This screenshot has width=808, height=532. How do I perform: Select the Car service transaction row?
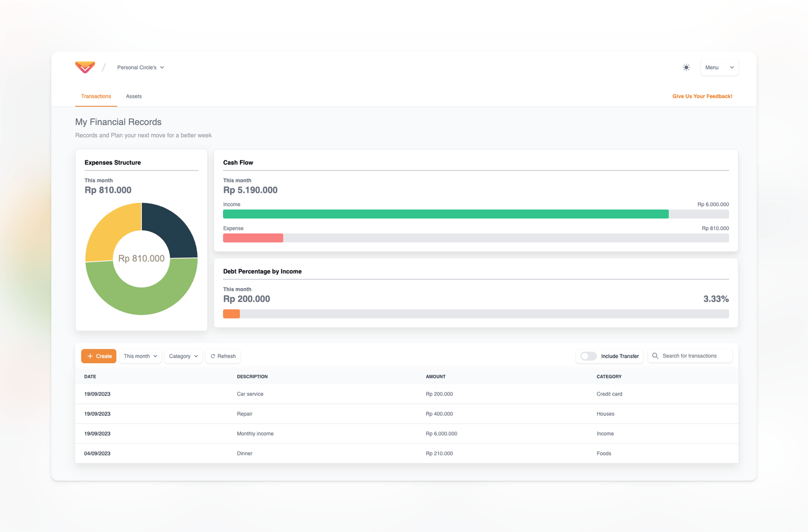(407, 394)
